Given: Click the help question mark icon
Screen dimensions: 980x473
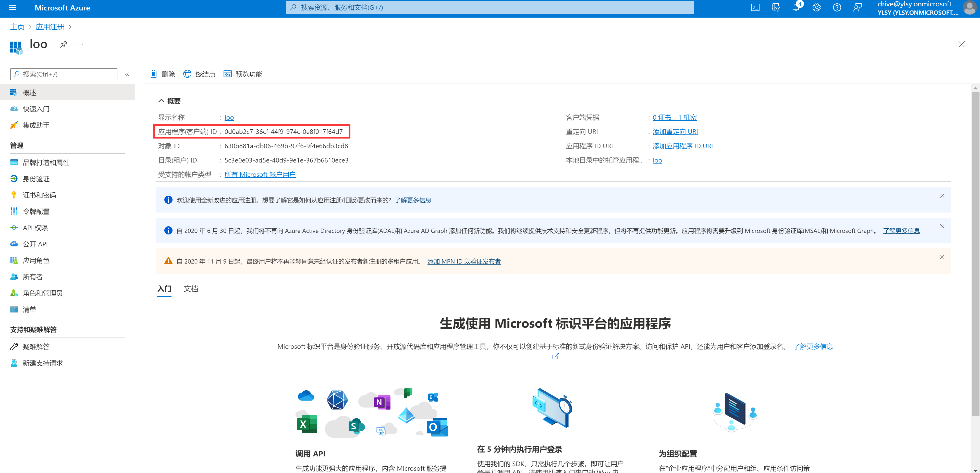Looking at the screenshot, I should pyautogui.click(x=837, y=8).
